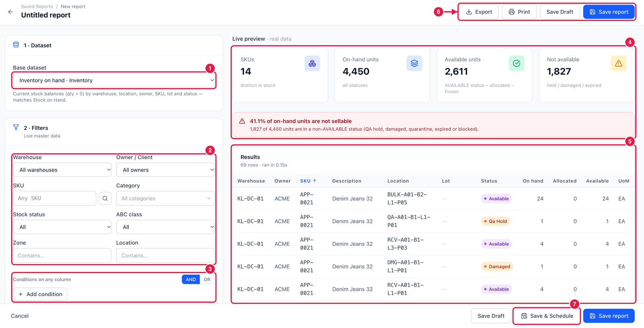Click the Available units checkmark icon
The width and height of the screenshot is (644, 328).
(x=516, y=63)
